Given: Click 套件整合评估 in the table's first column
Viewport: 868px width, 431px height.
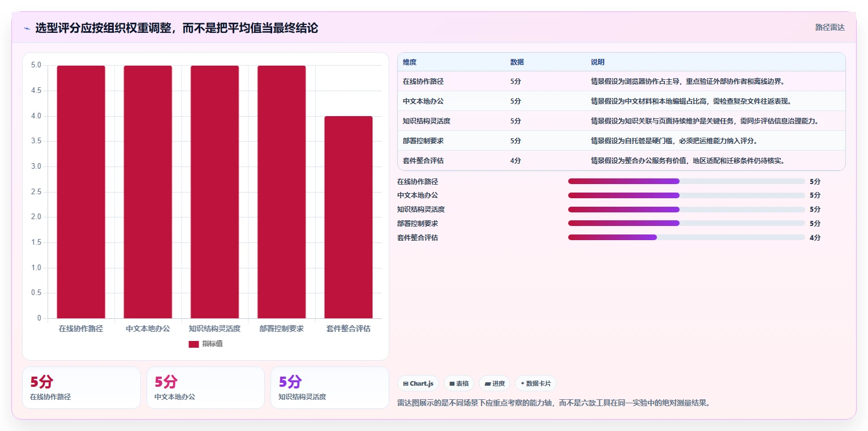Looking at the screenshot, I should click(423, 161).
